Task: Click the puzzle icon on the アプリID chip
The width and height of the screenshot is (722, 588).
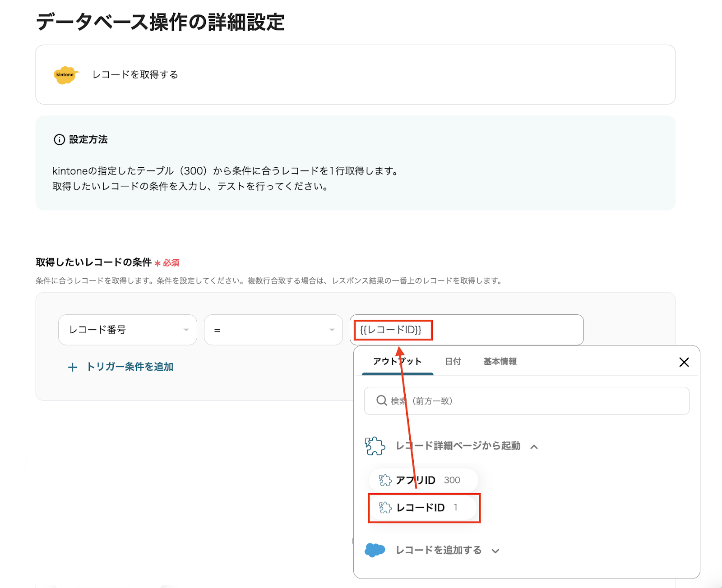Action: (385, 480)
